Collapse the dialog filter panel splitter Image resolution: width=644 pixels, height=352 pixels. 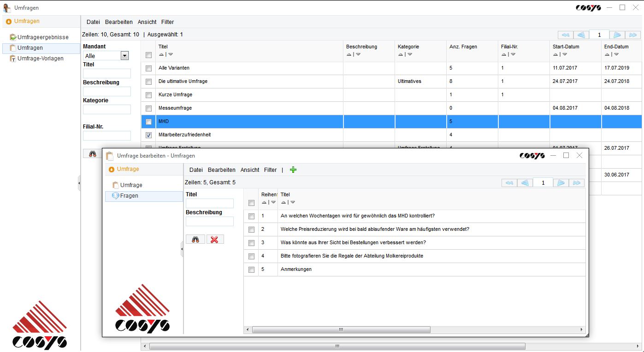tap(182, 249)
